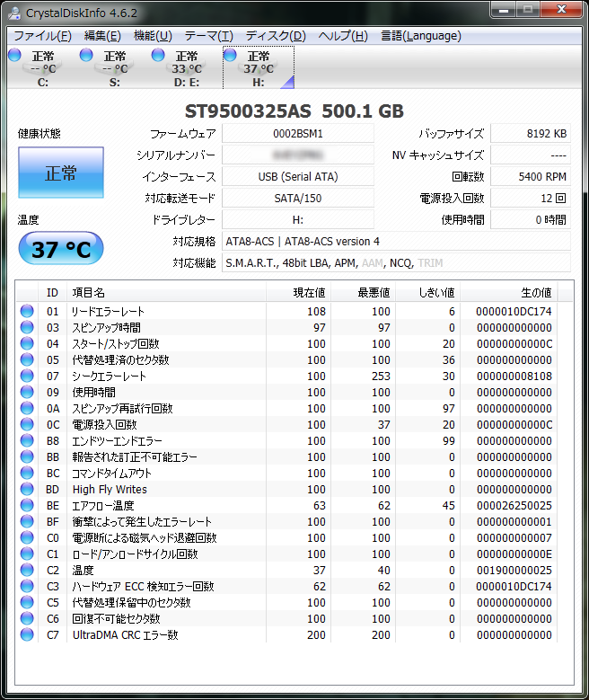Click the buffer size field 8192 KB

tap(530, 134)
